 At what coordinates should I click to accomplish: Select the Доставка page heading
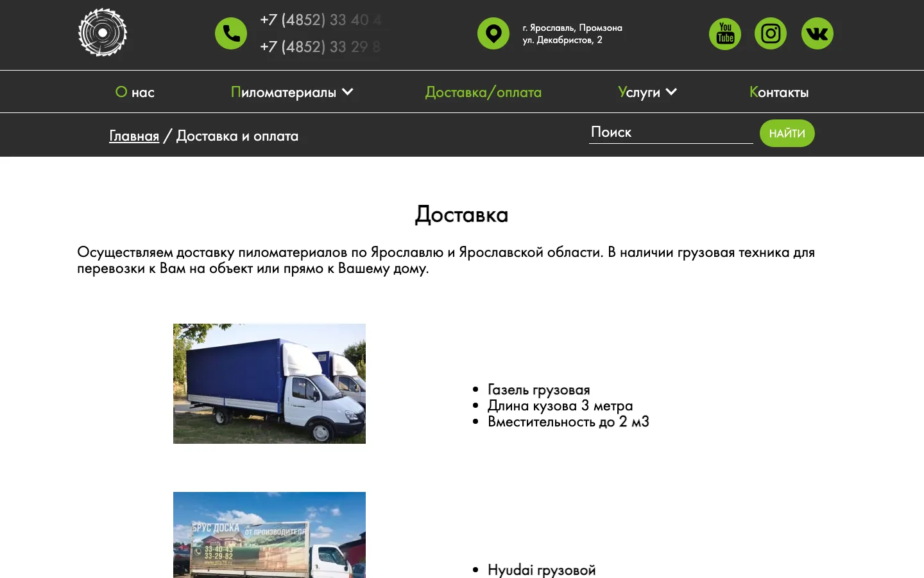461,215
